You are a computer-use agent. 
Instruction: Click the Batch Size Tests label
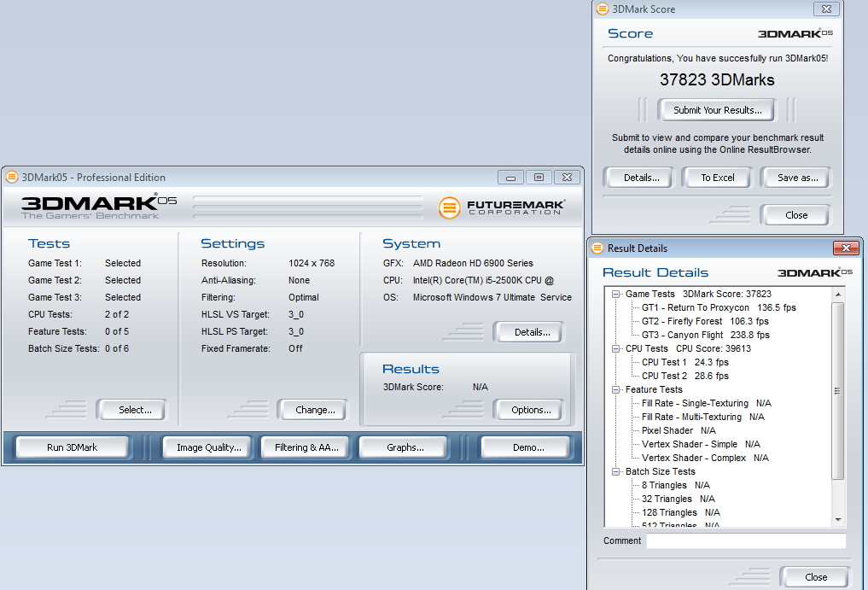660,471
